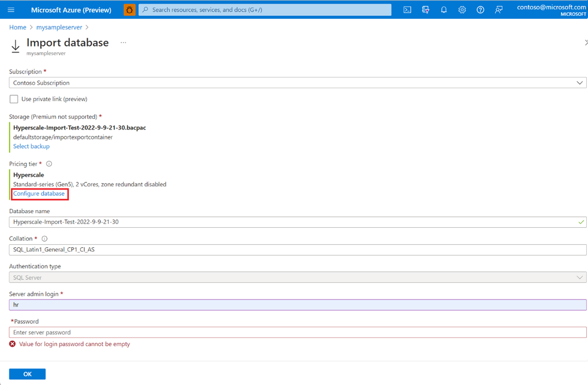
Task: Click the Microsoft Azure (Preview) title
Action: pos(71,10)
